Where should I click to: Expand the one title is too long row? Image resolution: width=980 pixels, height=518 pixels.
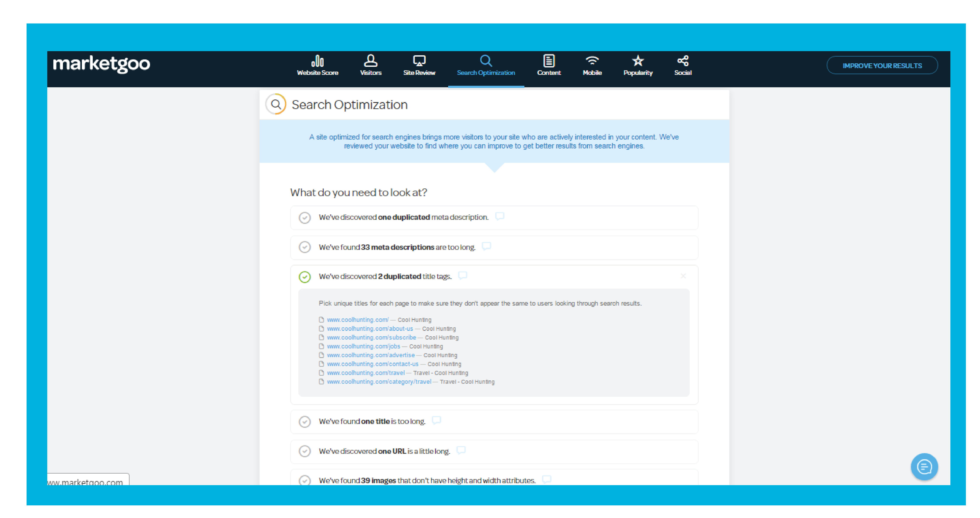[x=494, y=422]
